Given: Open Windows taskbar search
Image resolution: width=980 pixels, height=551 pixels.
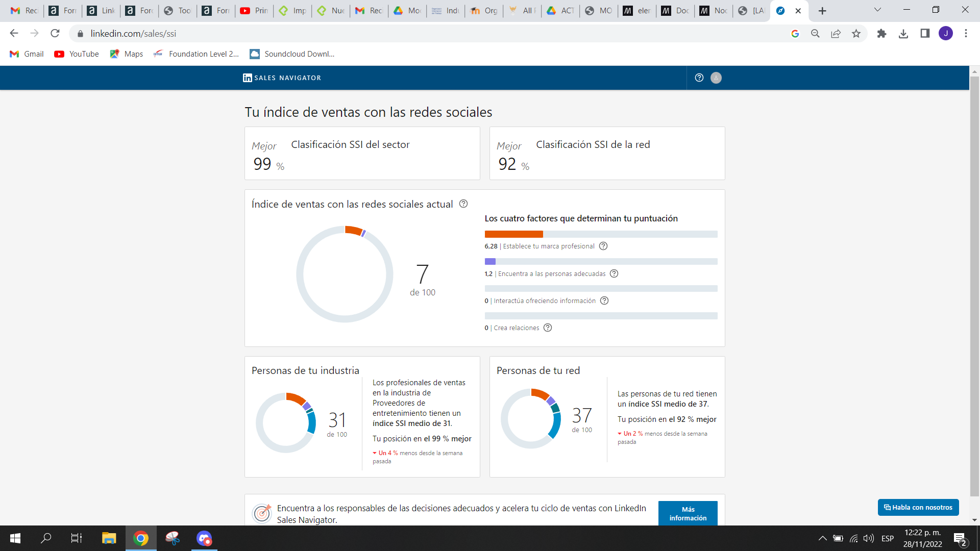Looking at the screenshot, I should (x=46, y=538).
